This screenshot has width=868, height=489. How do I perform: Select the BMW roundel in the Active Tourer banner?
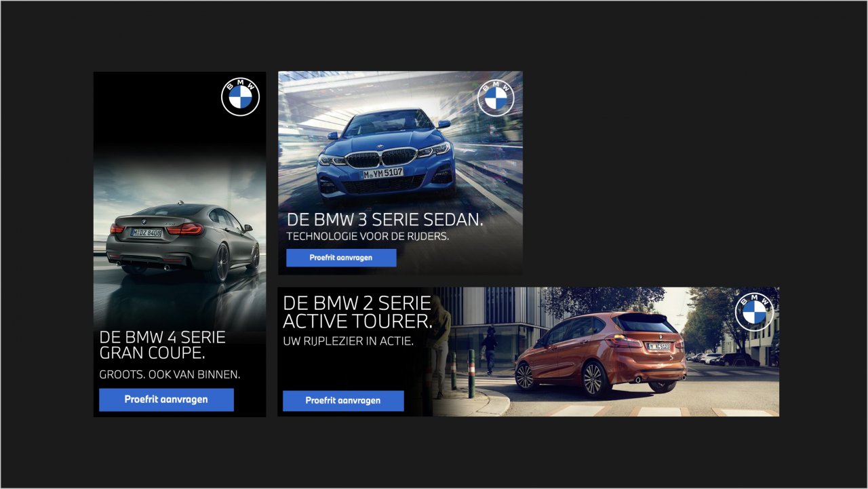754,313
